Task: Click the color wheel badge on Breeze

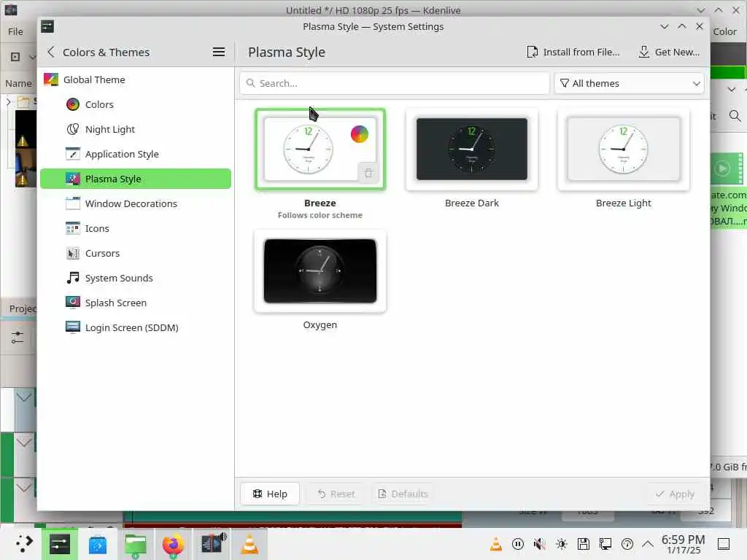Action: point(360,134)
